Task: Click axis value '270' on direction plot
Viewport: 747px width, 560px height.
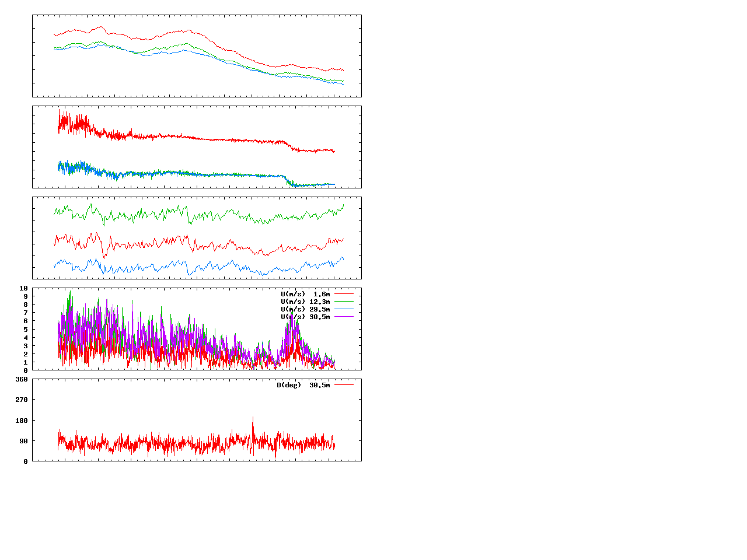Action: 22,400
